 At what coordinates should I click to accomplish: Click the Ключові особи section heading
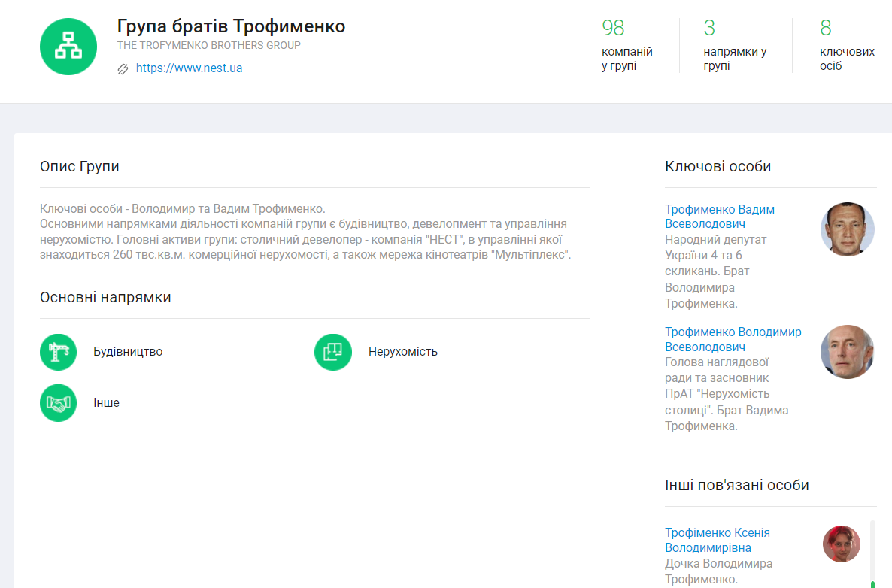(718, 167)
